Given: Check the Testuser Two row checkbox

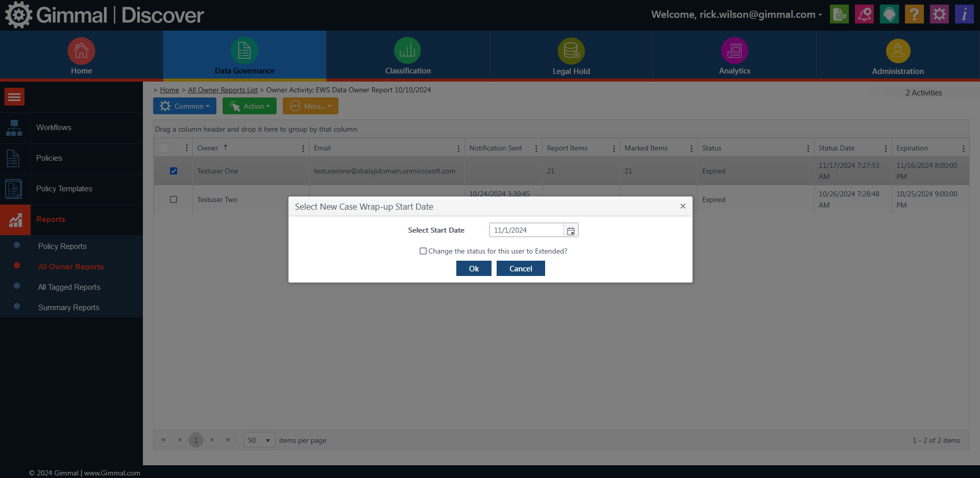Looking at the screenshot, I should tap(174, 199).
